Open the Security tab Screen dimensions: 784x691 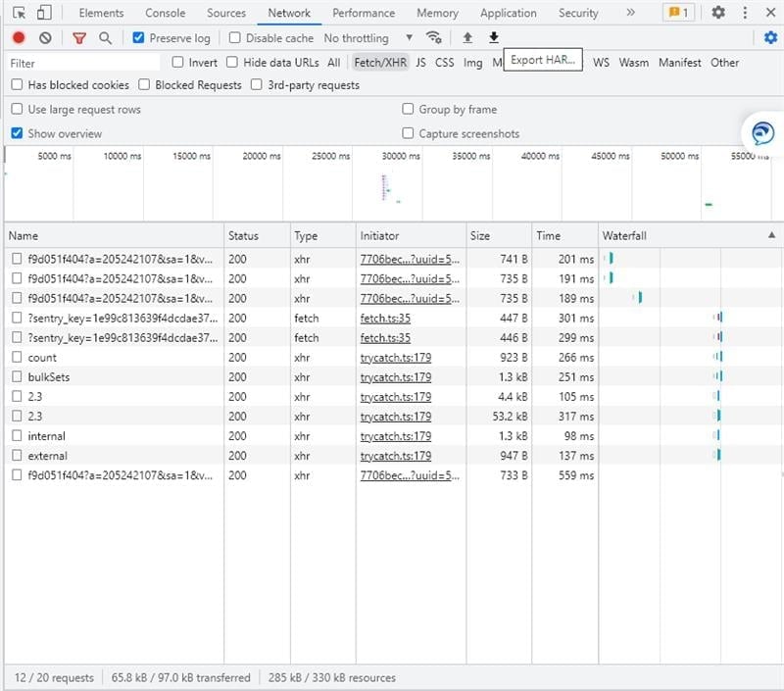(x=578, y=13)
